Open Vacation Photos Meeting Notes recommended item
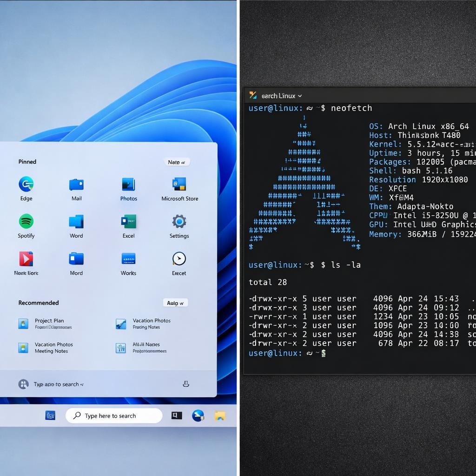This screenshot has width=476, height=476. pyautogui.click(x=46, y=348)
